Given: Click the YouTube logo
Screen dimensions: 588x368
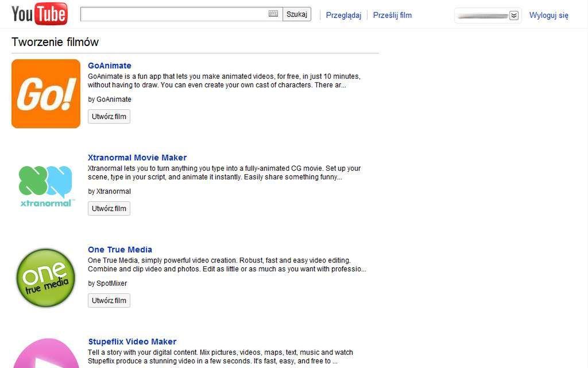Looking at the screenshot, I should (x=40, y=14).
